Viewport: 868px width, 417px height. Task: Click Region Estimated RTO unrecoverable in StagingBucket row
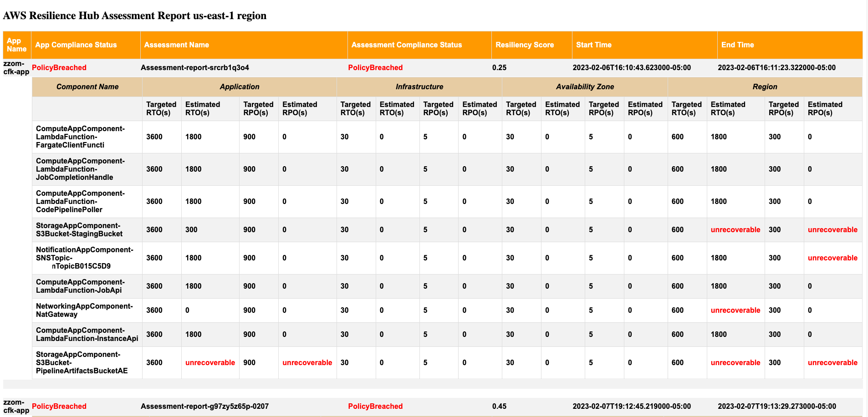point(735,230)
